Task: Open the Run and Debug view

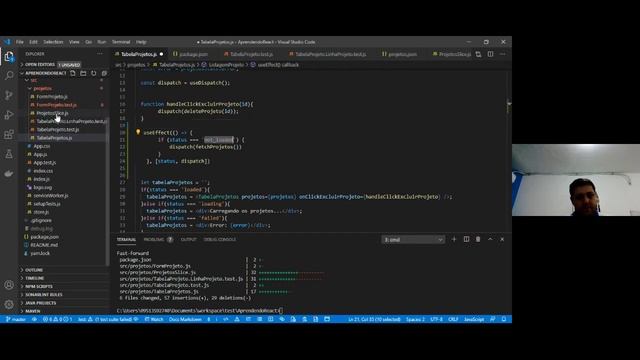Action: (9, 115)
